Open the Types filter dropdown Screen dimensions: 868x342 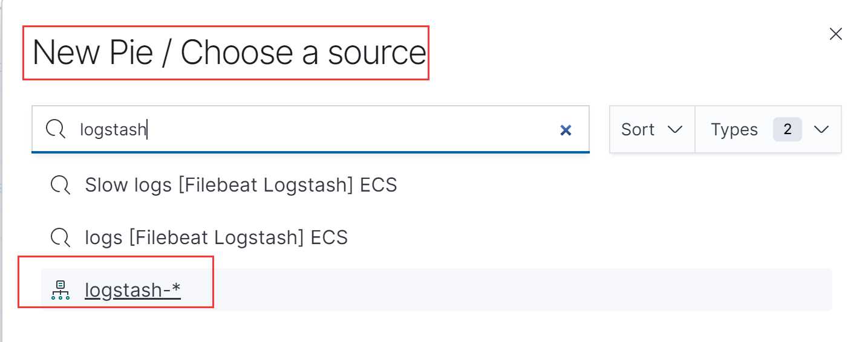pos(768,129)
